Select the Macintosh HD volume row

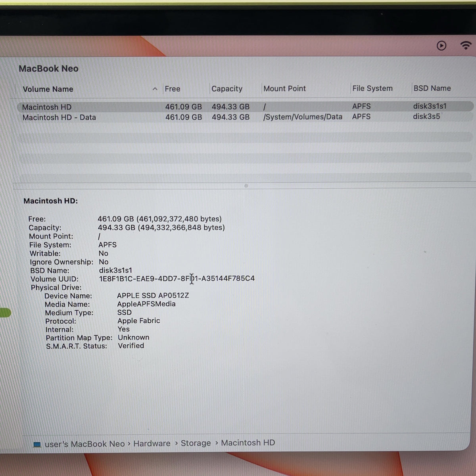click(245, 107)
